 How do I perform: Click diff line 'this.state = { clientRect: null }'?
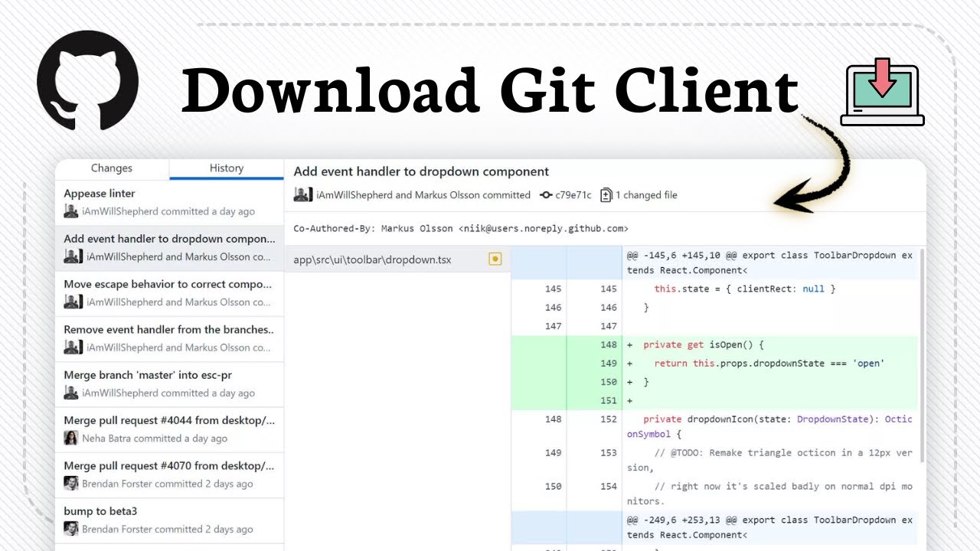(x=745, y=289)
